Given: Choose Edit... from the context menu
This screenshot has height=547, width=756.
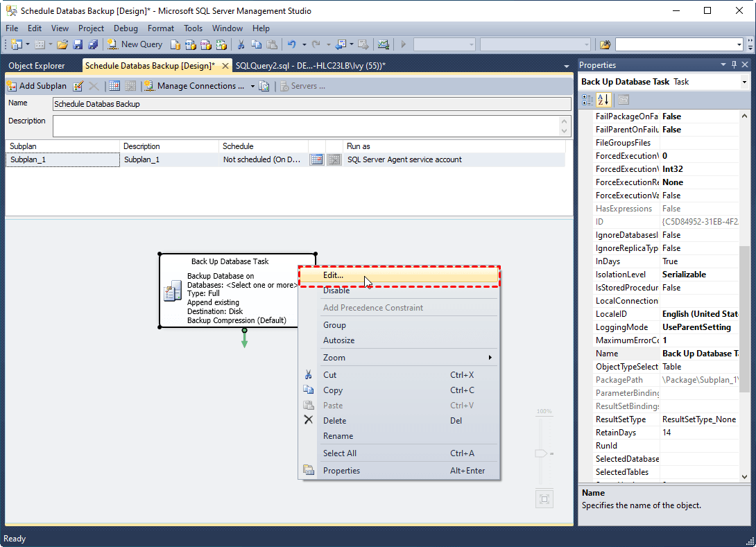Looking at the screenshot, I should click(x=333, y=275).
